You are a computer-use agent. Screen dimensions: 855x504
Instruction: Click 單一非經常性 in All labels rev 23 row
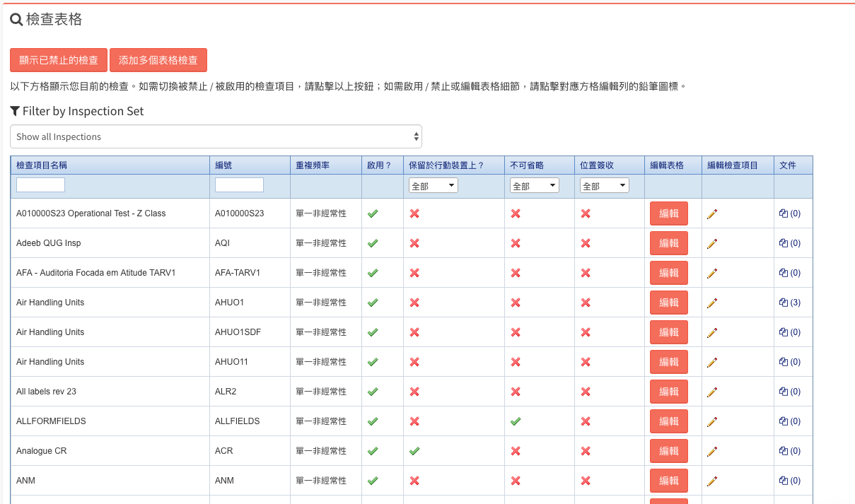(321, 392)
